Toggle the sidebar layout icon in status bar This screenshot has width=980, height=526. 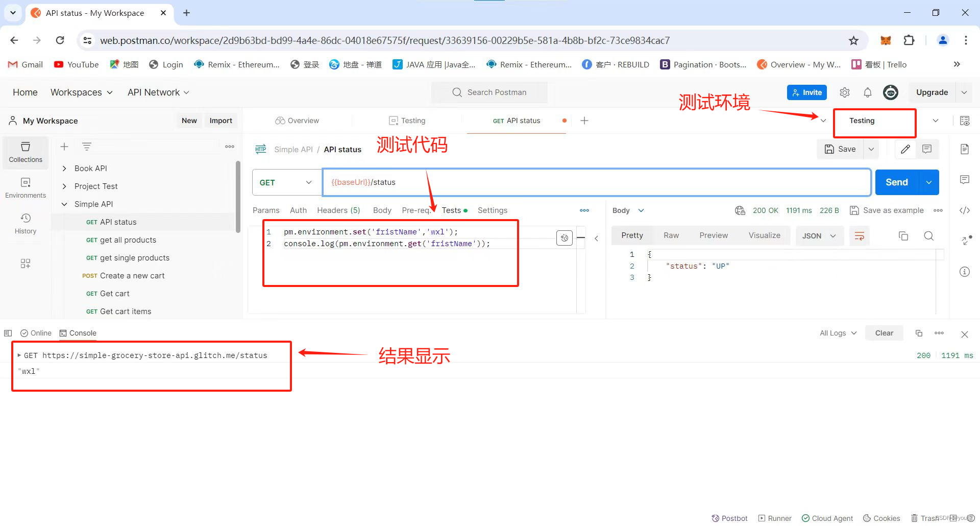pos(8,333)
